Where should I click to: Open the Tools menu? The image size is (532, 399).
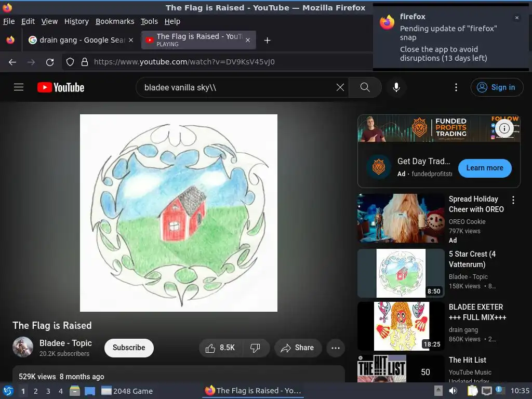(149, 21)
